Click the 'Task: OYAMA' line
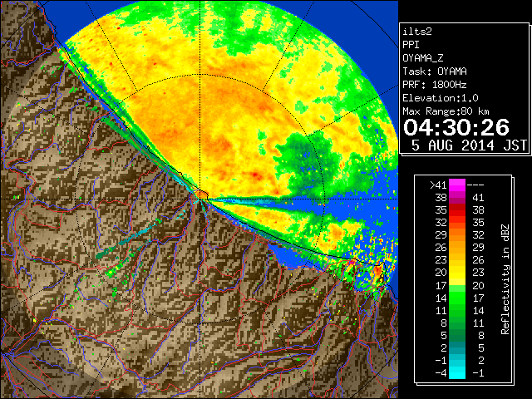This screenshot has width=532, height=399. pyautogui.click(x=435, y=71)
